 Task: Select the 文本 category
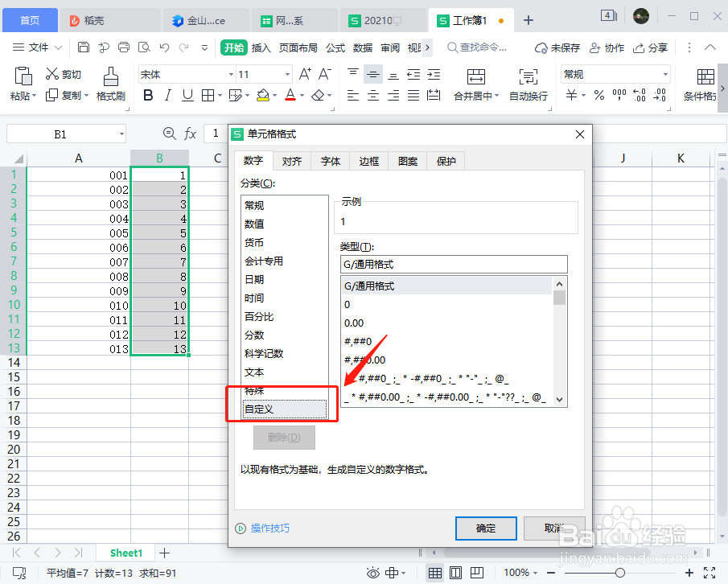[285, 372]
